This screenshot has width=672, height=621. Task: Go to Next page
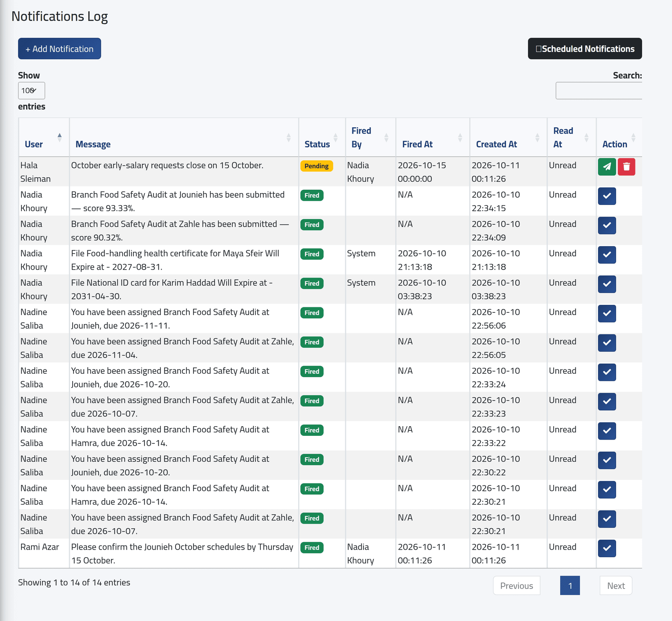(616, 586)
